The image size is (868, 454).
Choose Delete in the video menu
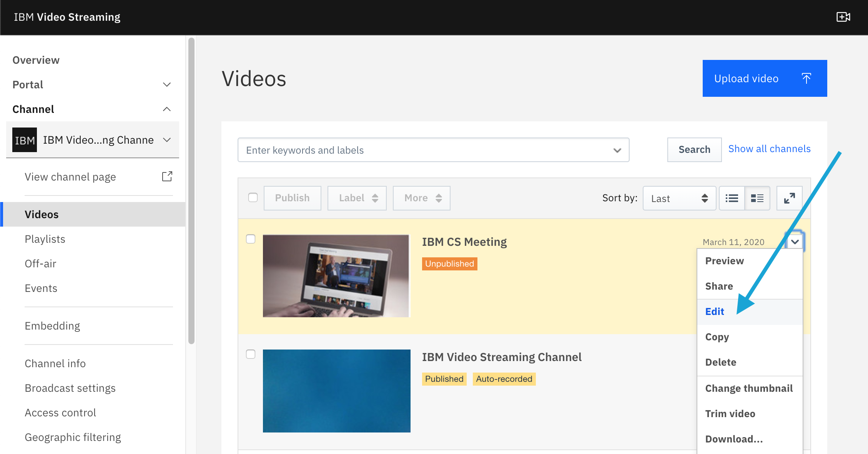click(750, 362)
